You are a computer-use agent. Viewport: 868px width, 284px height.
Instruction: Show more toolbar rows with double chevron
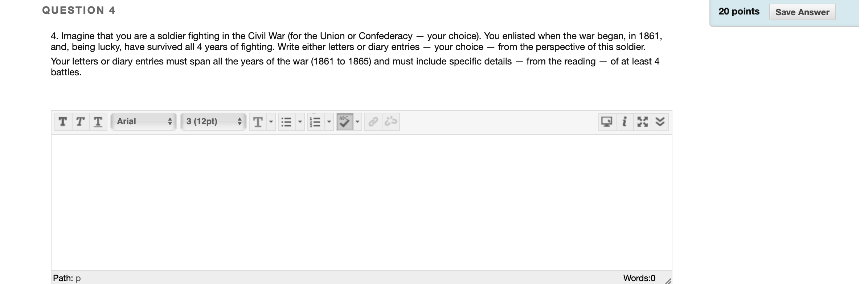pos(660,122)
